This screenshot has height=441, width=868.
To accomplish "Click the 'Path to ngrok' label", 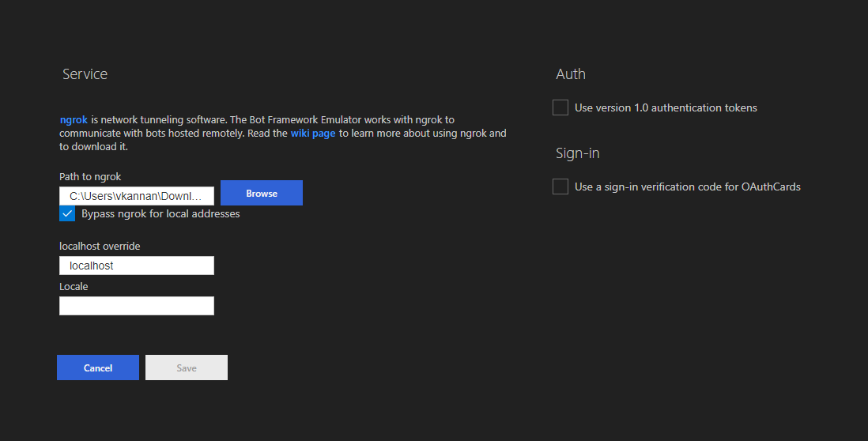I will (x=90, y=176).
